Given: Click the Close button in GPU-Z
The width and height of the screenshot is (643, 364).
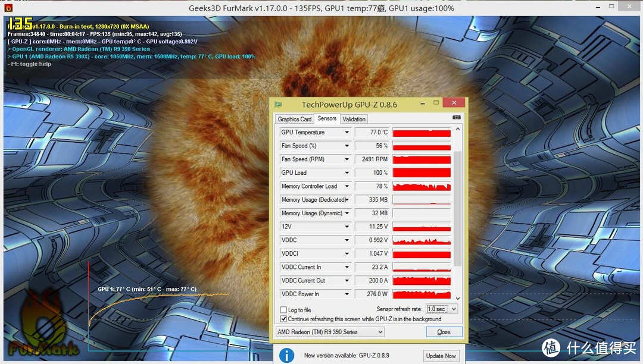Looking at the screenshot, I should pyautogui.click(x=444, y=332).
